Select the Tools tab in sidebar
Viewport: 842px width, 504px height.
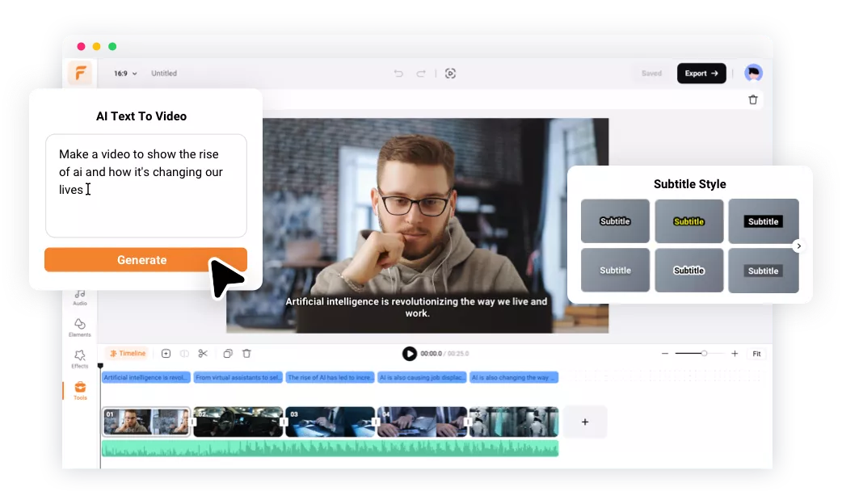pos(80,390)
